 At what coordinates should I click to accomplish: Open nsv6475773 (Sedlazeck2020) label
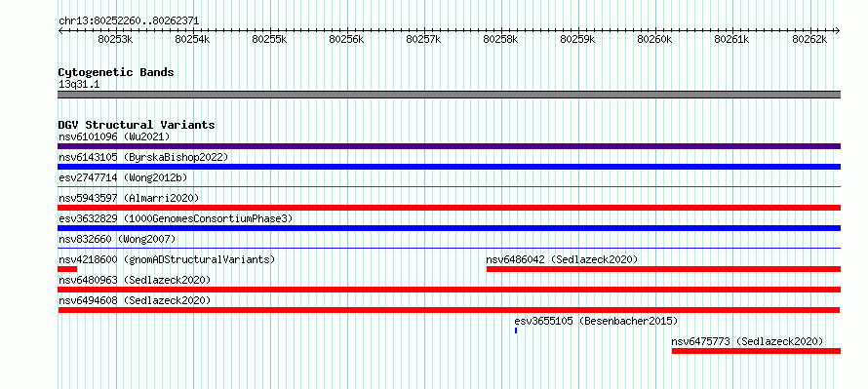tap(747, 341)
